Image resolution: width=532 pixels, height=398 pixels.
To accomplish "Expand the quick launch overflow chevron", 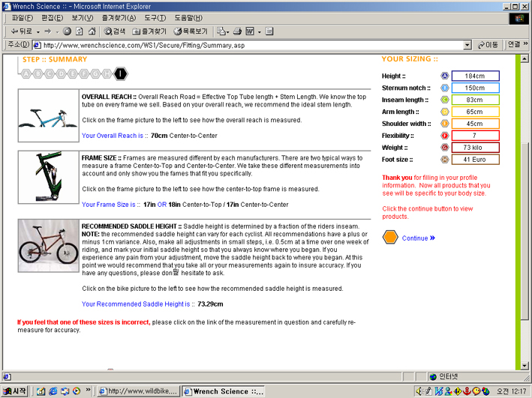I will tap(89, 390).
